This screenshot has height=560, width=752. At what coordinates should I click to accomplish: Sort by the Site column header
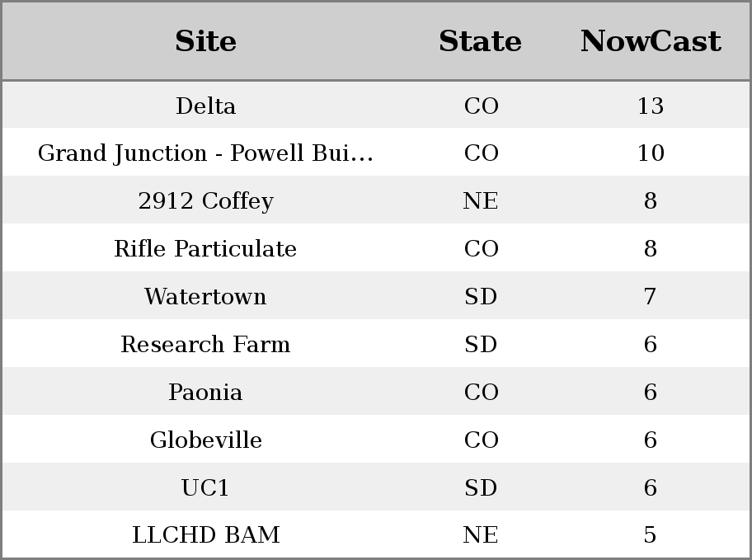click(205, 41)
